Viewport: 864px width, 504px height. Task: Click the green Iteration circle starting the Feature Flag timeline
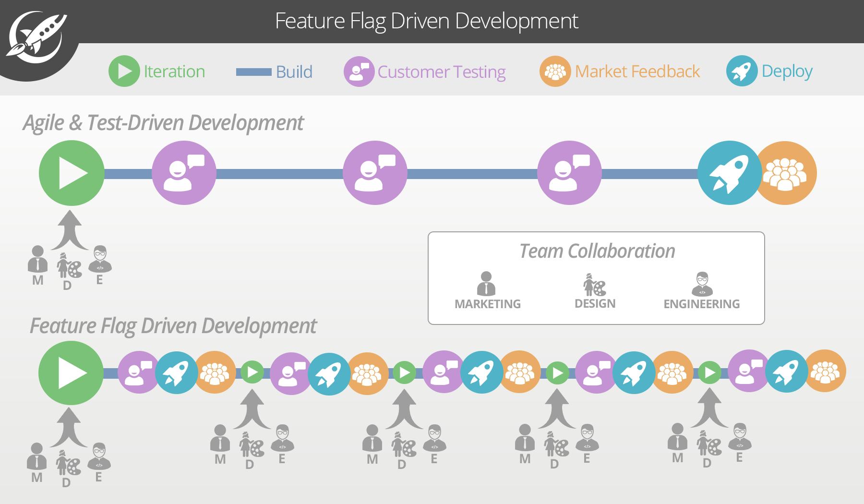pyautogui.click(x=71, y=372)
